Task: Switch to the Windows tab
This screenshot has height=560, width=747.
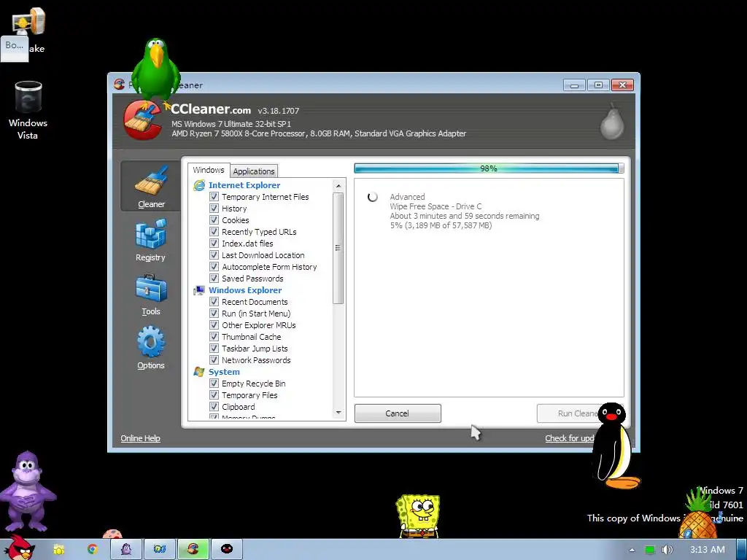Action: point(208,171)
